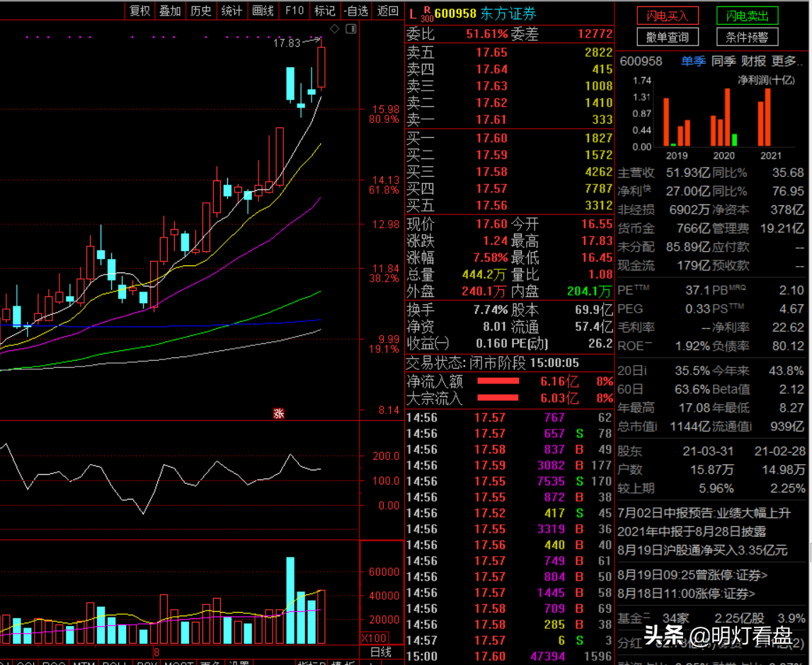Click the 返回 back button
Image resolution: width=812 pixels, height=665 pixels.
click(388, 11)
